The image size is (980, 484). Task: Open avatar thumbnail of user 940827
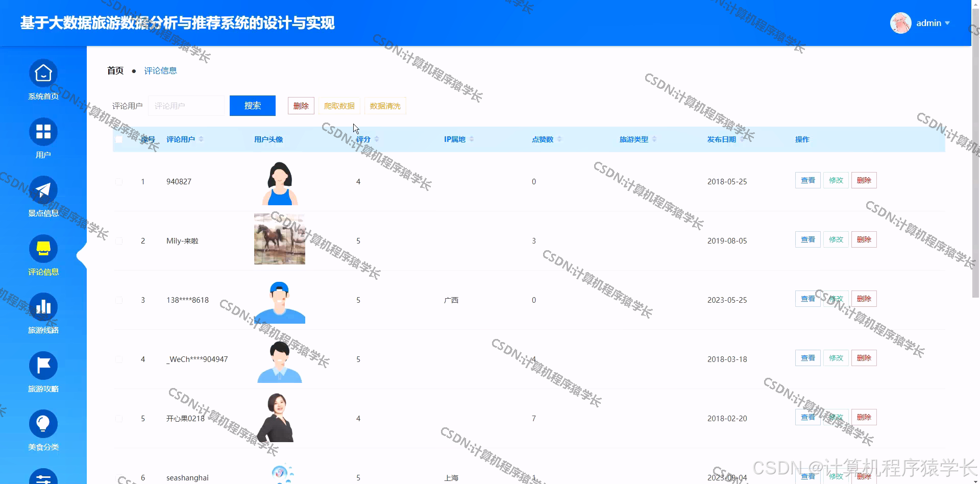tap(280, 183)
